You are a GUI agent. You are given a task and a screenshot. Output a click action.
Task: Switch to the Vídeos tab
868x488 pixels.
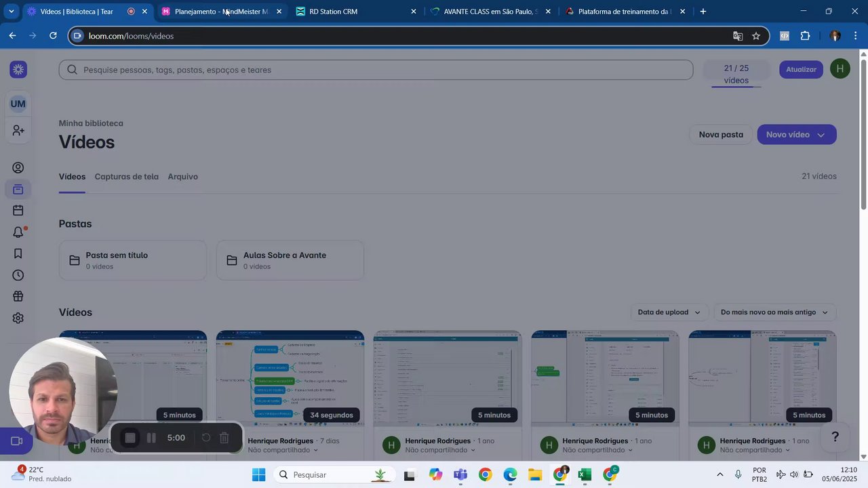72,176
